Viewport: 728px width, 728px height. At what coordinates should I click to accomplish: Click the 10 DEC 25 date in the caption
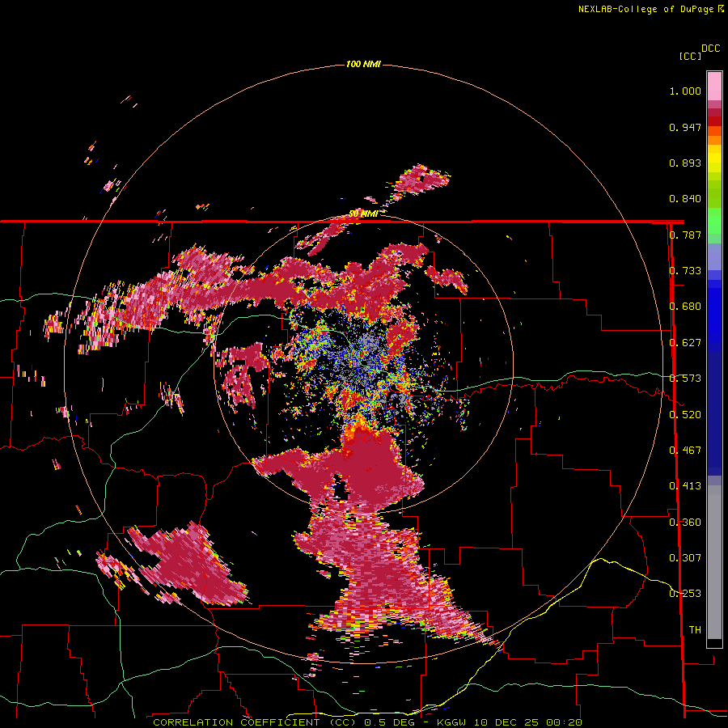click(x=506, y=722)
